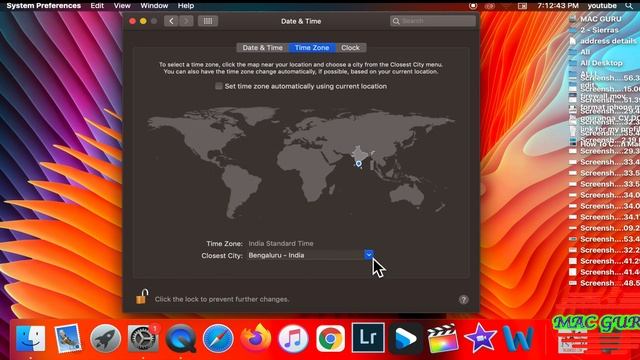Open Finder from the Dock
The image size is (640, 360).
click(31, 338)
